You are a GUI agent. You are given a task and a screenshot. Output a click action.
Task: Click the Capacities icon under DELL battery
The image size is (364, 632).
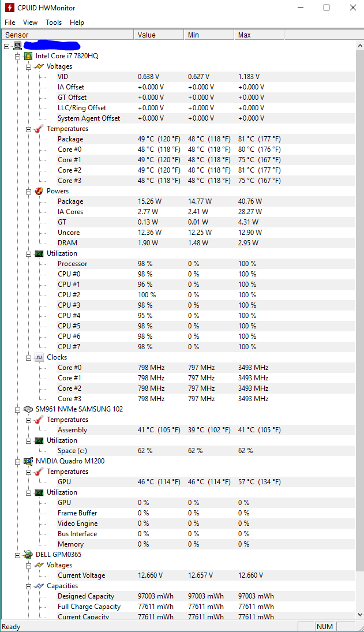39,586
